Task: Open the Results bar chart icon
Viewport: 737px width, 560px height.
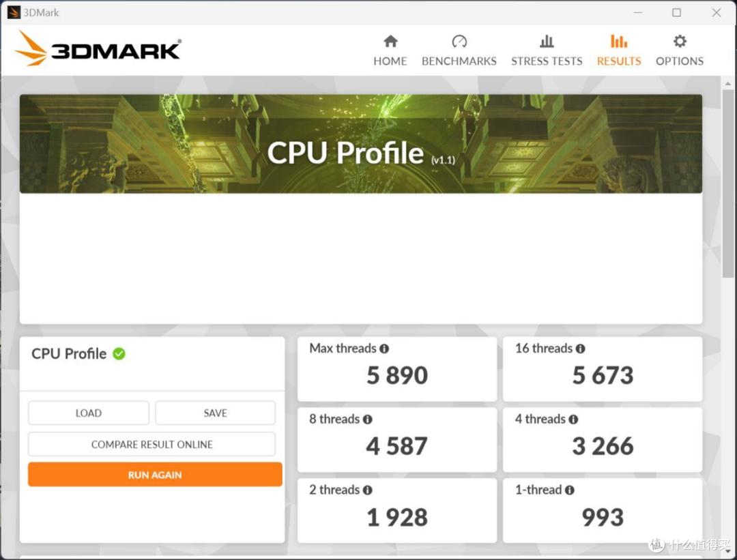Action: pyautogui.click(x=618, y=42)
